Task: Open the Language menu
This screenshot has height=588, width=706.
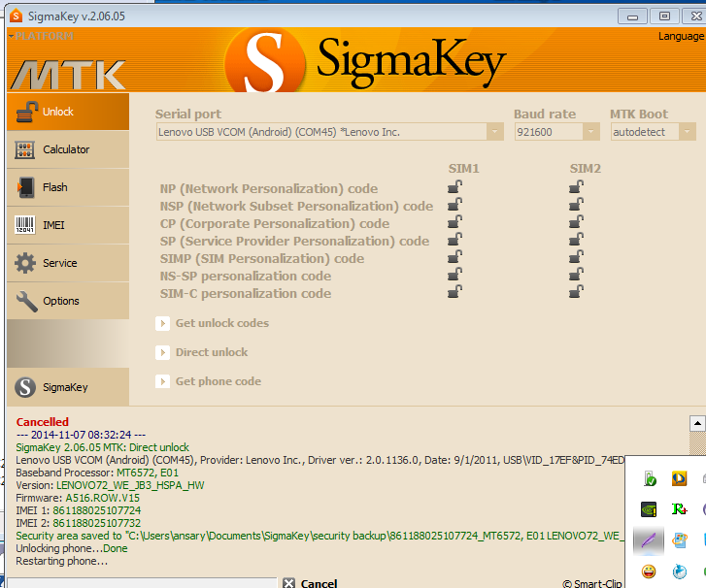Action: [681, 36]
